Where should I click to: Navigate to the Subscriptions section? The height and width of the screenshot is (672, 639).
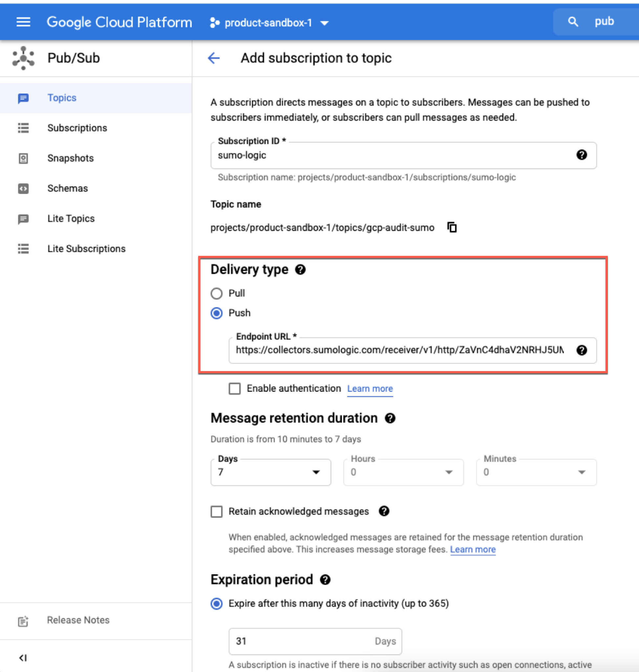pos(77,128)
